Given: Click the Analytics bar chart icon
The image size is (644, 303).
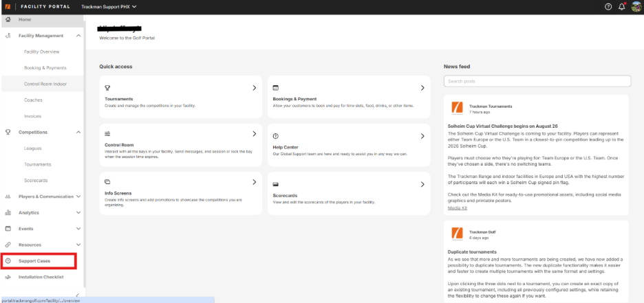Looking at the screenshot, I should (x=8, y=212).
